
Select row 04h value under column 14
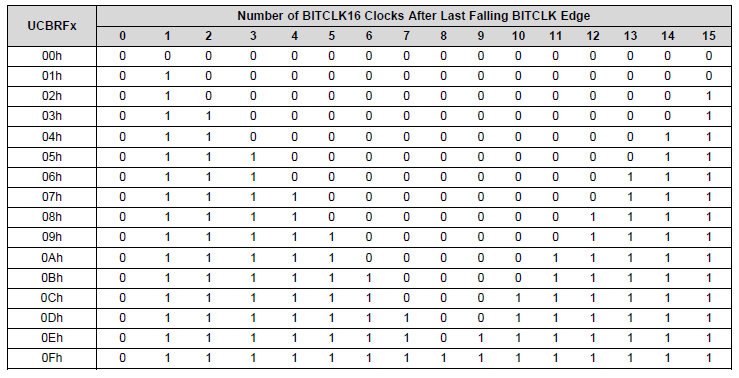(x=667, y=137)
